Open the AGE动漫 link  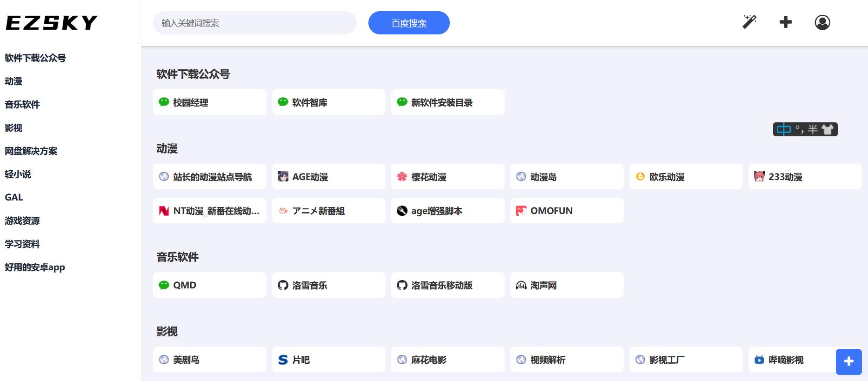329,177
